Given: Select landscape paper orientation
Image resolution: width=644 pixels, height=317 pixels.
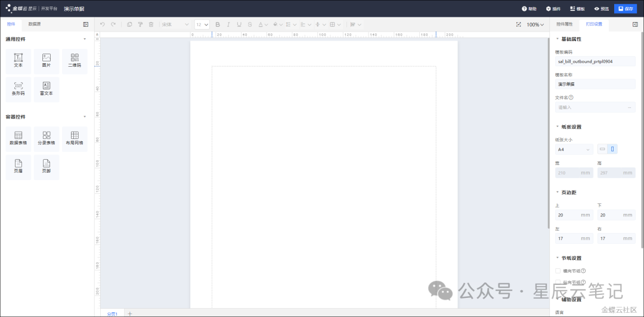Looking at the screenshot, I should [x=602, y=149].
